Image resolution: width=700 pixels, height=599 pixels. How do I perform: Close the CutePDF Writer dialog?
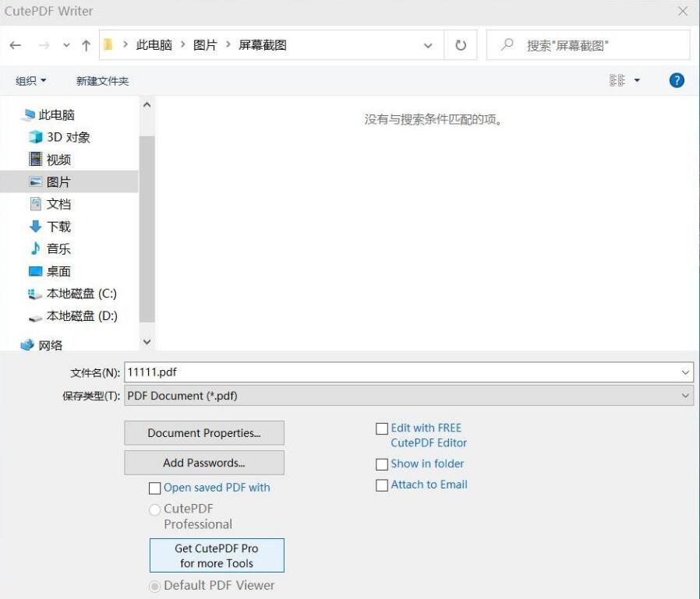pyautogui.click(x=683, y=11)
